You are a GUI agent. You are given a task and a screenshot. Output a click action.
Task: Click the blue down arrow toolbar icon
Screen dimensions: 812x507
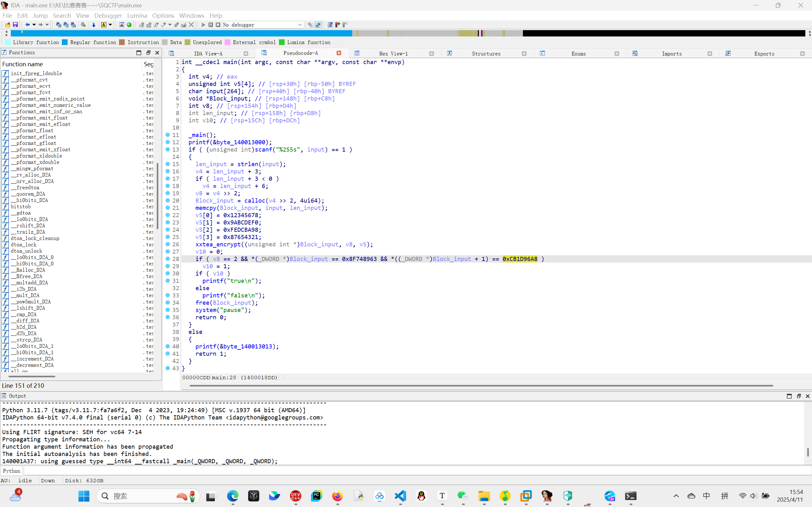point(94,25)
